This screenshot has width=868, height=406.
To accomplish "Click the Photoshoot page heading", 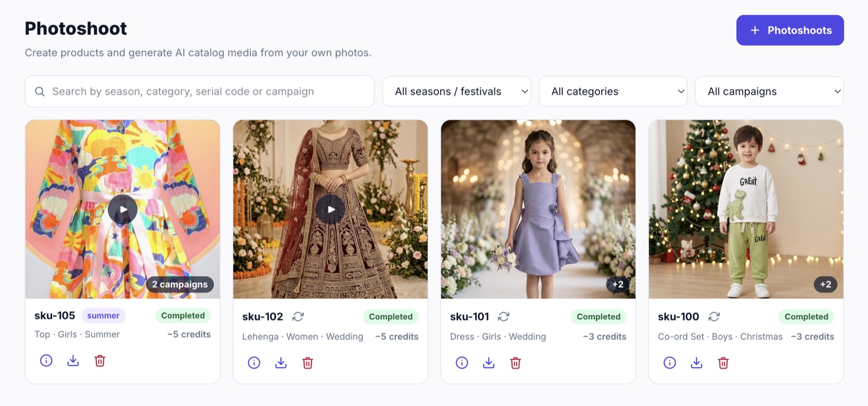I will [76, 28].
